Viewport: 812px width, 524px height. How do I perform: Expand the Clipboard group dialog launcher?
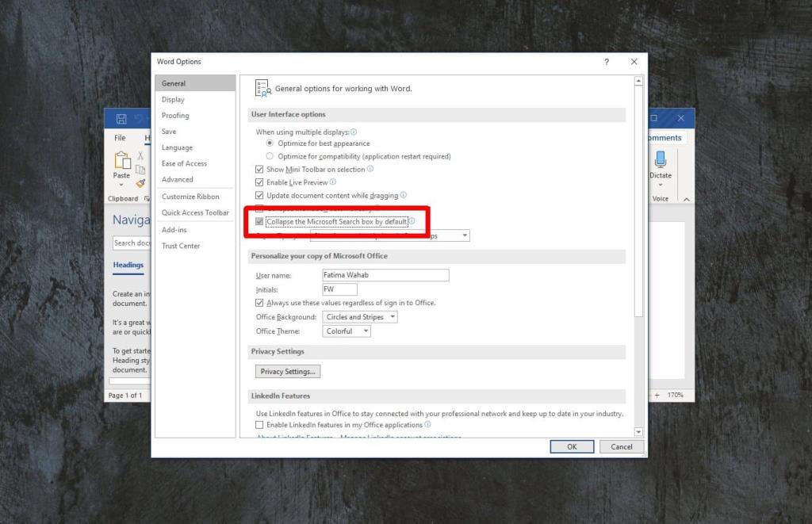click(x=147, y=198)
